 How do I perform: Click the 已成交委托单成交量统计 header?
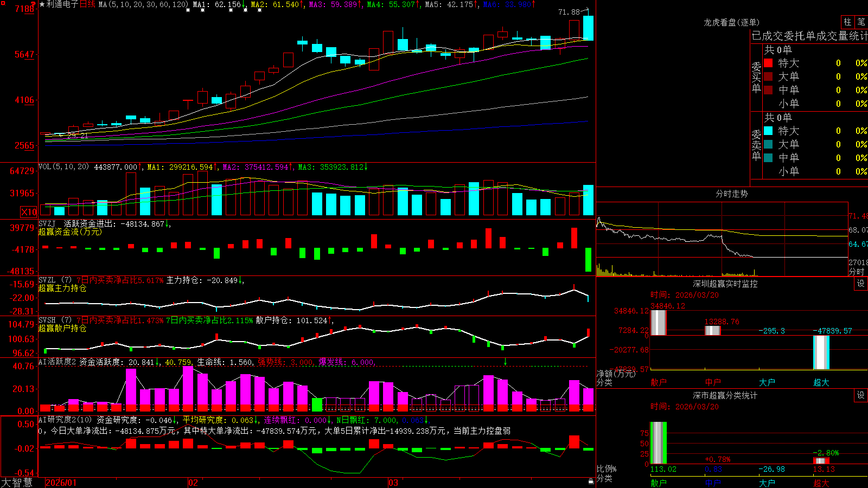tap(809, 36)
